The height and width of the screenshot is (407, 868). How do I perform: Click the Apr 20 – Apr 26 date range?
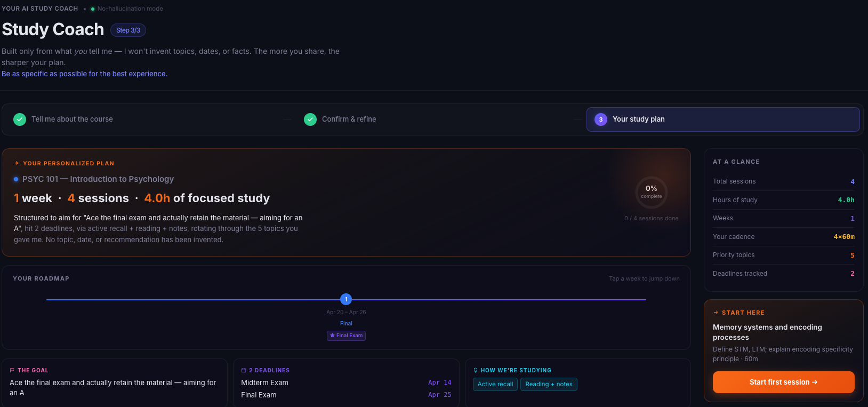346,312
